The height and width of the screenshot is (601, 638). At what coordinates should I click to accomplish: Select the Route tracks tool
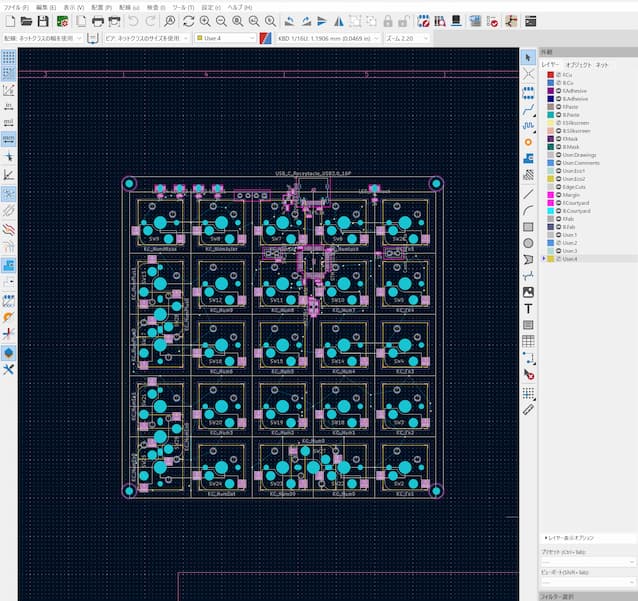tap(528, 108)
